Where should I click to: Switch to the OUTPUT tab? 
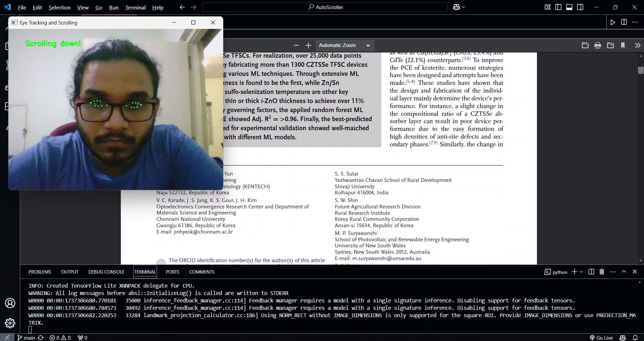pyautogui.click(x=70, y=272)
